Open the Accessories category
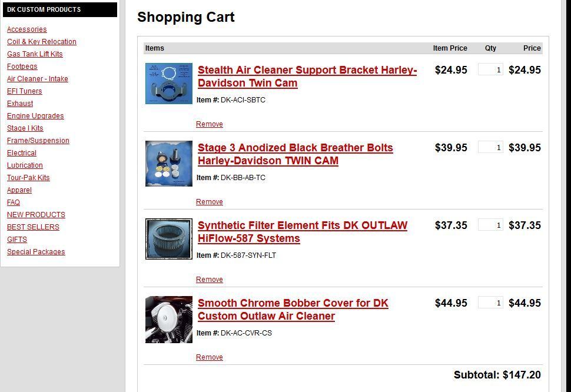The height and width of the screenshot is (392, 571). (x=27, y=29)
